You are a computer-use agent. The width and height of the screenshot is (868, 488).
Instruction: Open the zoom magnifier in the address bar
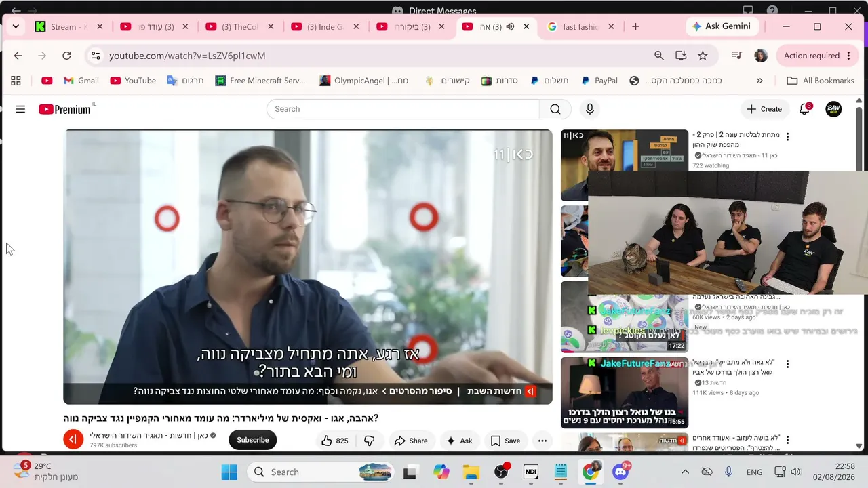click(x=659, y=56)
